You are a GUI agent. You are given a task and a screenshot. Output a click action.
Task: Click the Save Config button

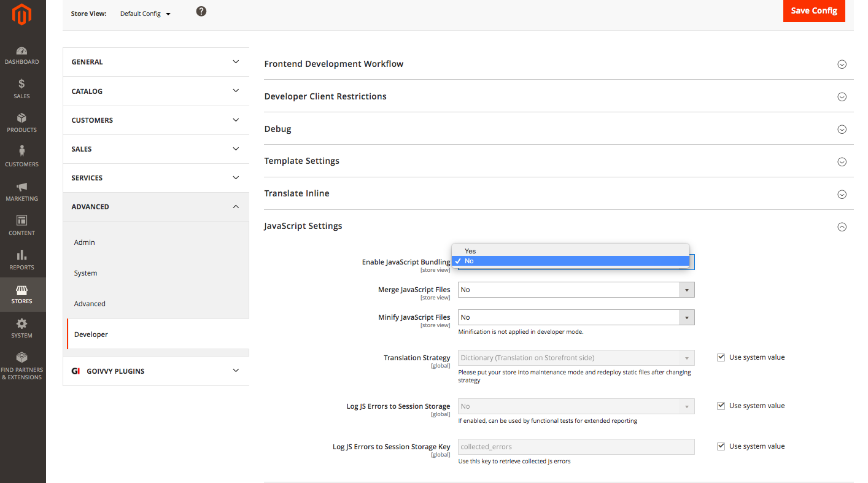[814, 11]
